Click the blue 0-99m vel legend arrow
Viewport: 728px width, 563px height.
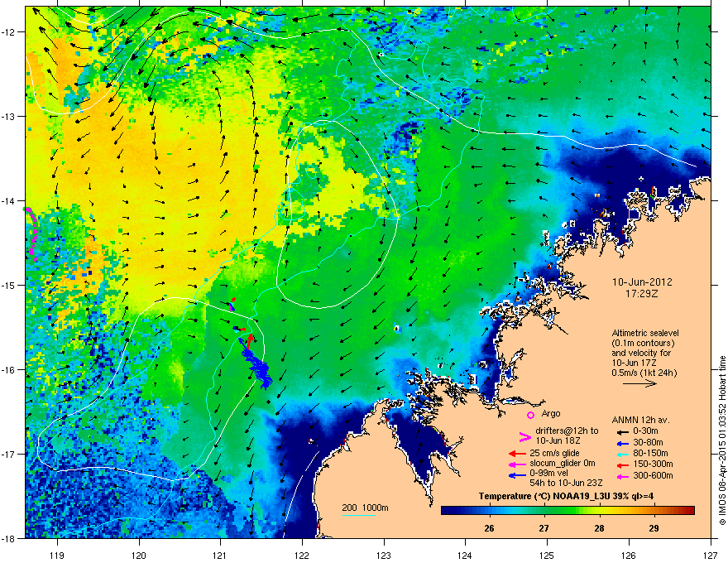517,474
